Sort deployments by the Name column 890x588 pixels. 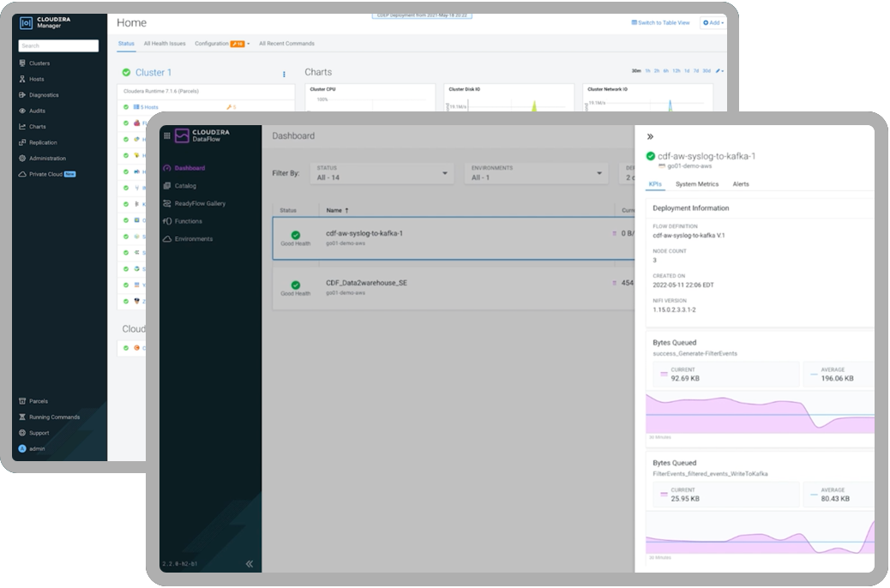point(337,211)
